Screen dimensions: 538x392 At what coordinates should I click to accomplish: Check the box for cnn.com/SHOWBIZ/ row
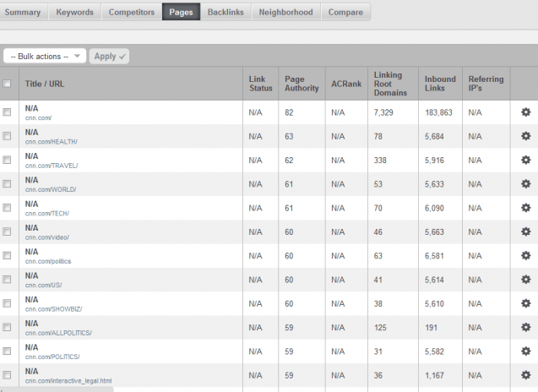[7, 303]
